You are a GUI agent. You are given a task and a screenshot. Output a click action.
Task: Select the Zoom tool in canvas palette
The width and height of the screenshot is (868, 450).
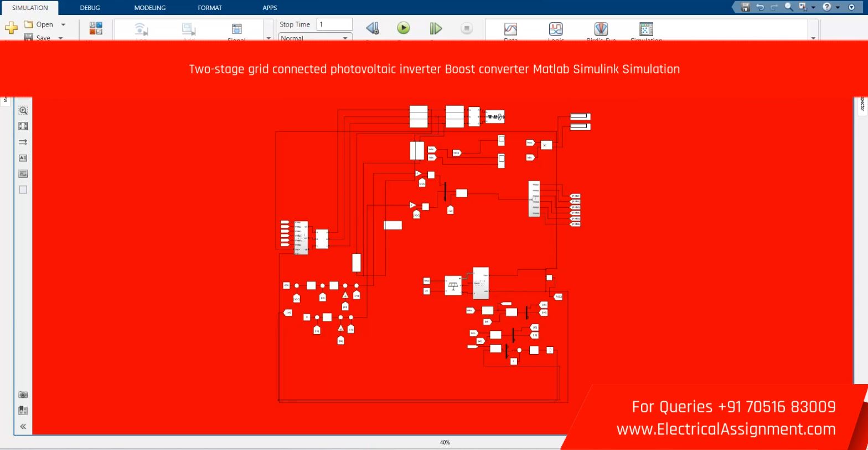(23, 110)
